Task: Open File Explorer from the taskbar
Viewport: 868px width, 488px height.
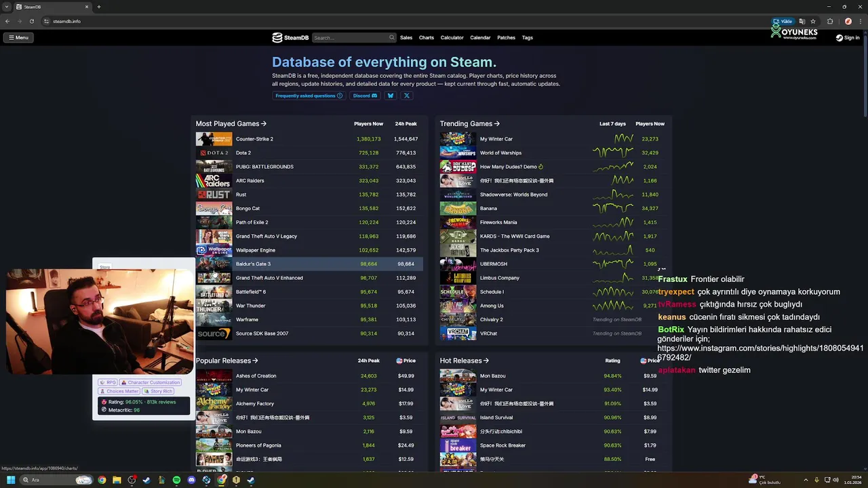Action: 117,480
